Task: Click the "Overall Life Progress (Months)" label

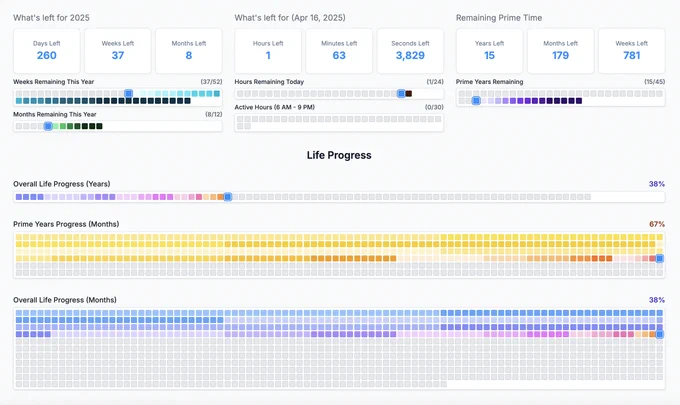Action: [65, 300]
